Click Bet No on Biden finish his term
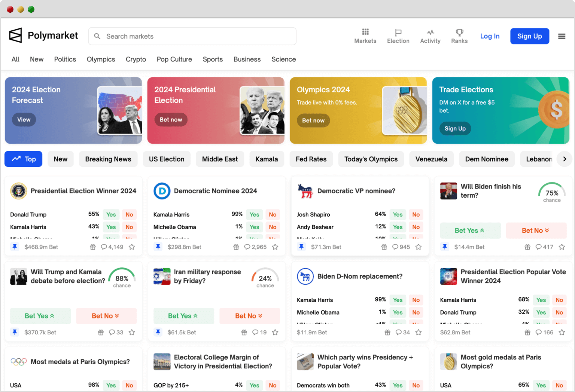This screenshot has height=392, width=575. pyautogui.click(x=536, y=230)
